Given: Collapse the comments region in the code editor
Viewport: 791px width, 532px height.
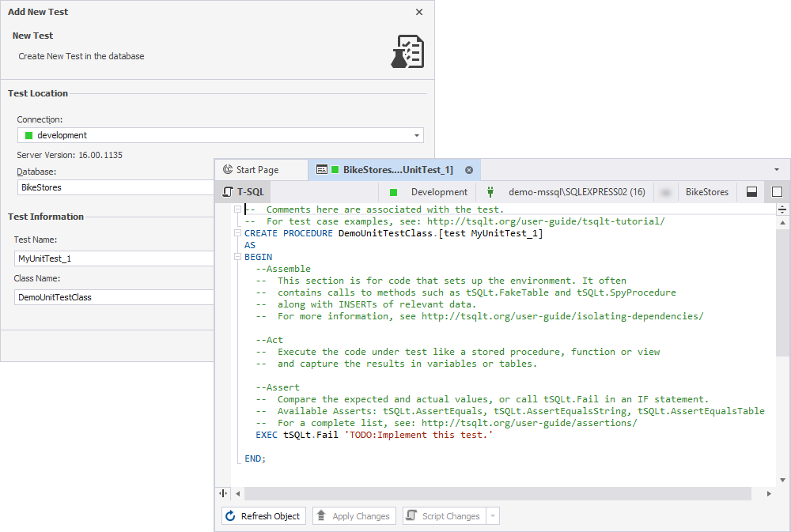Looking at the screenshot, I should [x=237, y=209].
